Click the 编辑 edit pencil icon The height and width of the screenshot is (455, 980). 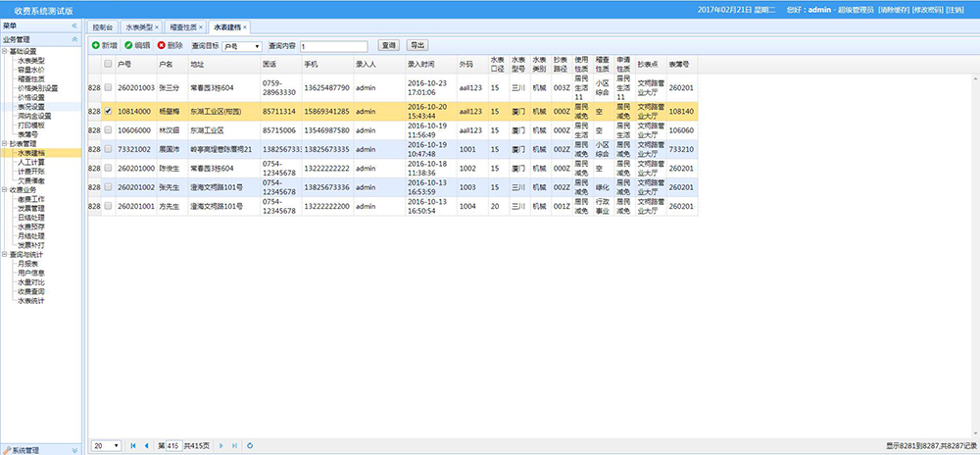[128, 46]
